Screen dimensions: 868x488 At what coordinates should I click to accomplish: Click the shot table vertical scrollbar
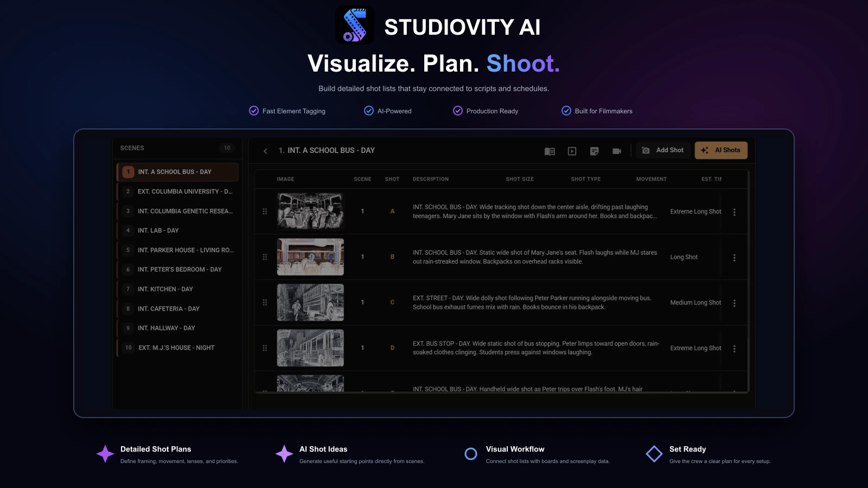pyautogui.click(x=748, y=281)
